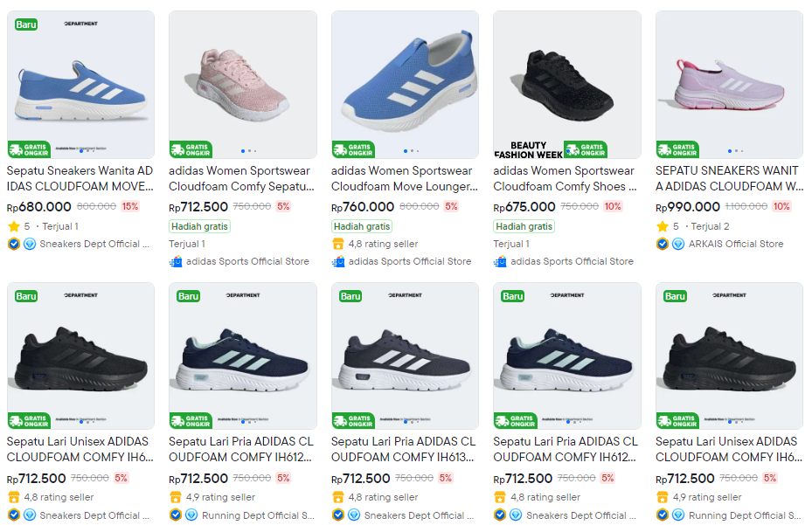Click the adidas store icon under the Rp675.000 item

pyautogui.click(x=501, y=261)
